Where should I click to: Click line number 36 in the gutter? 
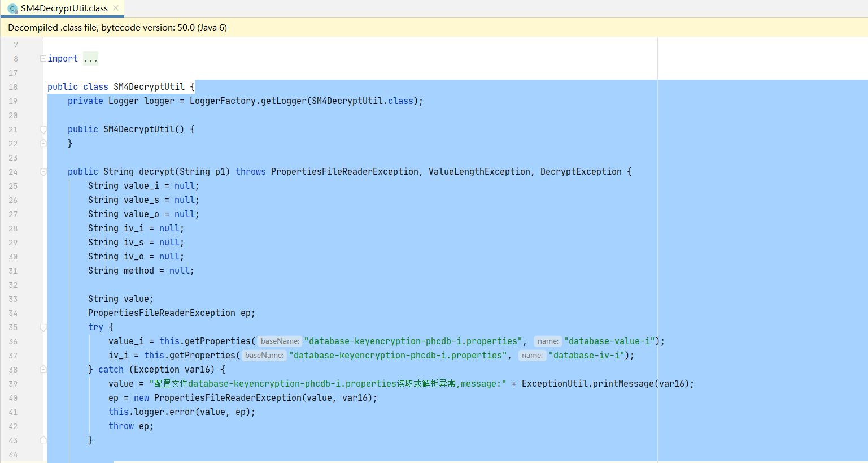tap(13, 341)
